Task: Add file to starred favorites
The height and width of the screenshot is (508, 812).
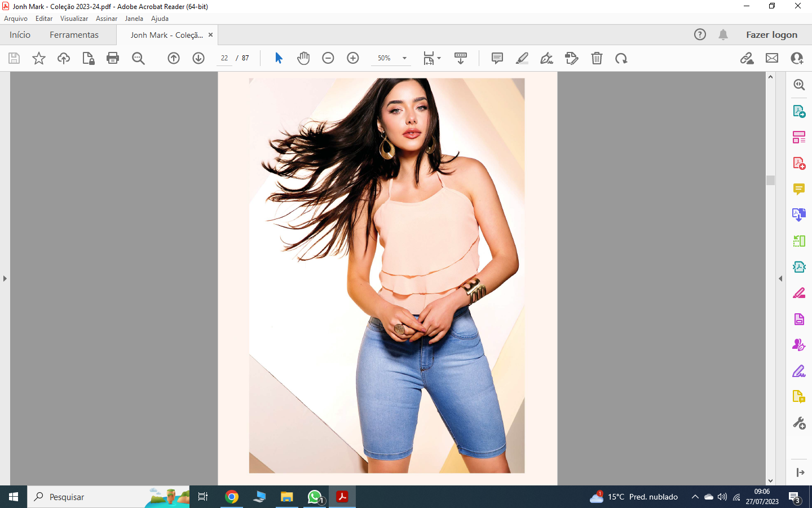Action: coord(39,58)
